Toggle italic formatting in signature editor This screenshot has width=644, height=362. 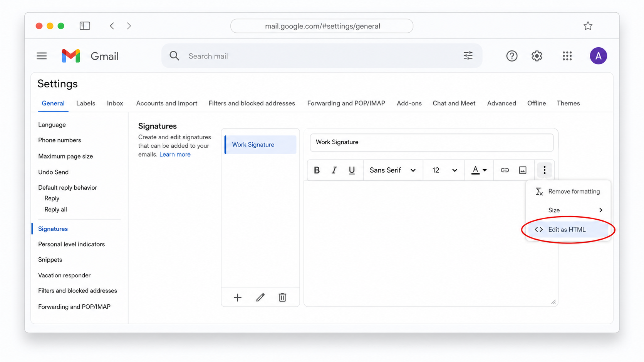[334, 170]
